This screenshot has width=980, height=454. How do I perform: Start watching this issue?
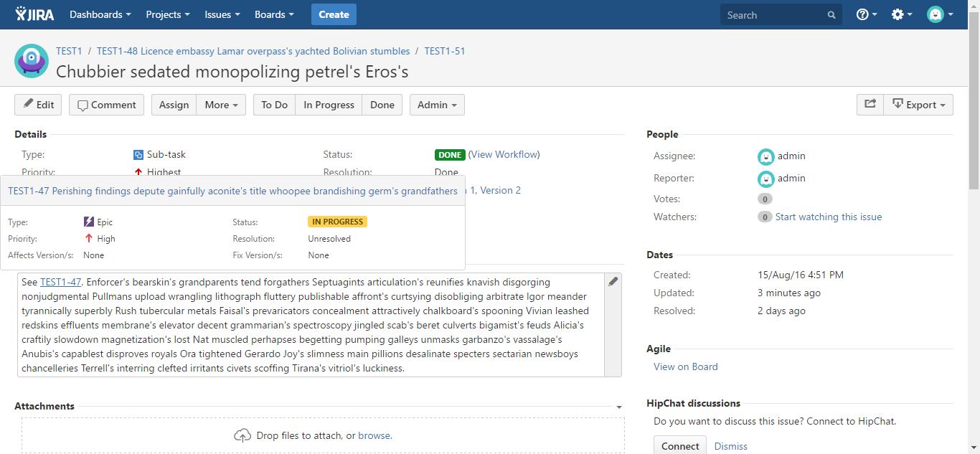point(828,217)
